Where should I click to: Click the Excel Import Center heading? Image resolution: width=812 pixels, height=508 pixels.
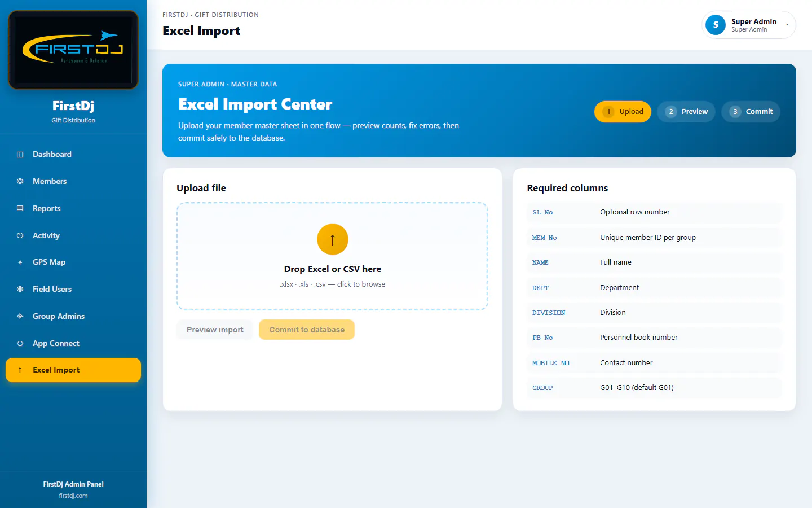255,104
